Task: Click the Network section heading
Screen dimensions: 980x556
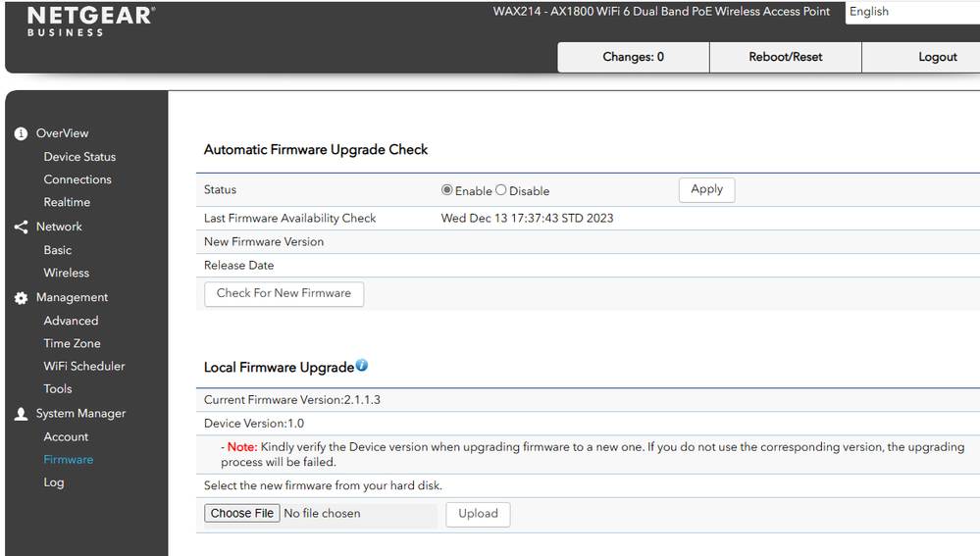Action: point(59,227)
